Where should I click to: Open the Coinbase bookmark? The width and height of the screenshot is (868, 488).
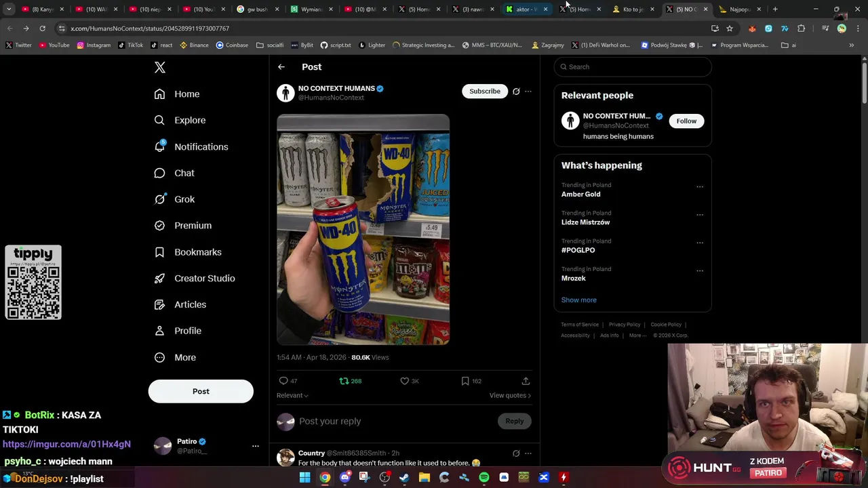232,45
